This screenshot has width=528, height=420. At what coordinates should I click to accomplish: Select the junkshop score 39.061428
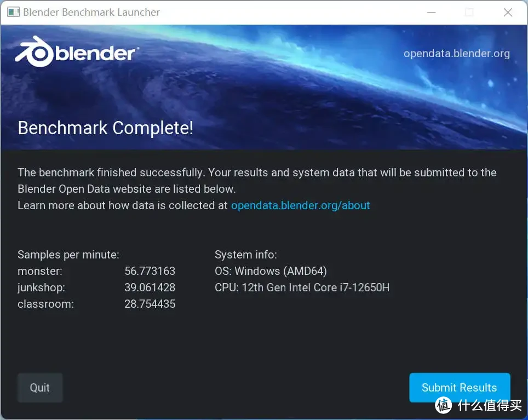tap(150, 287)
